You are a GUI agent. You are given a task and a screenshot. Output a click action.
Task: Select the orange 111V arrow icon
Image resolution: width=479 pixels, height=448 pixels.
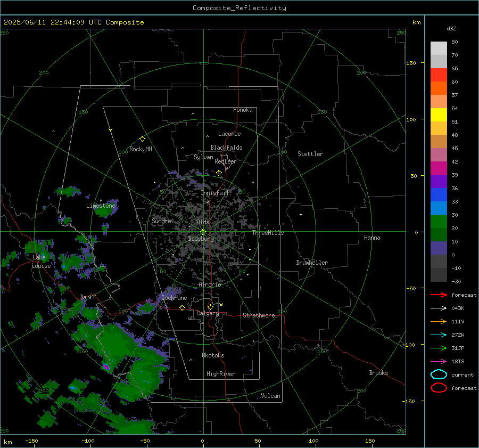[439, 321]
